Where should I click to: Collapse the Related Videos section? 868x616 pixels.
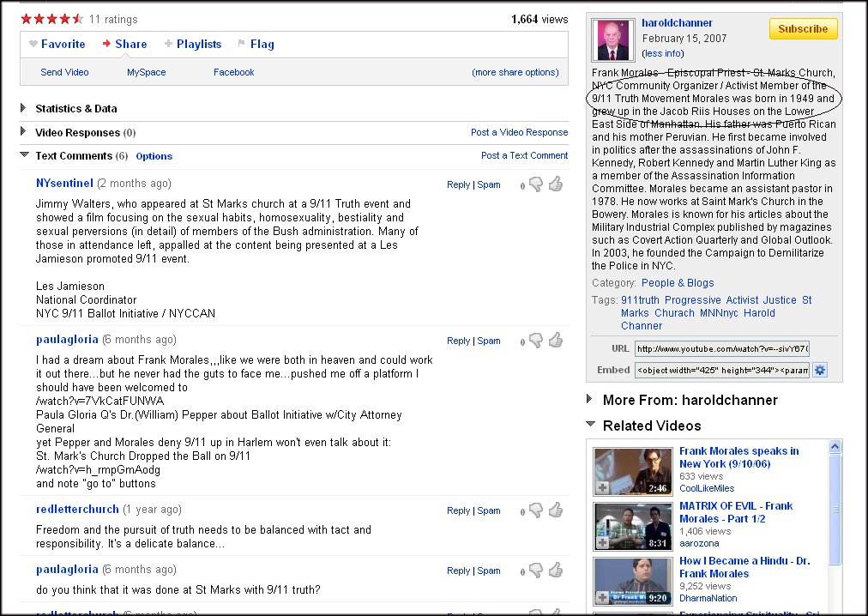coord(591,425)
